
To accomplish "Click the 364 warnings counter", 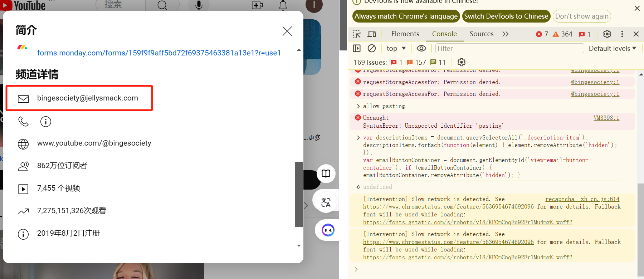I will pyautogui.click(x=562, y=34).
